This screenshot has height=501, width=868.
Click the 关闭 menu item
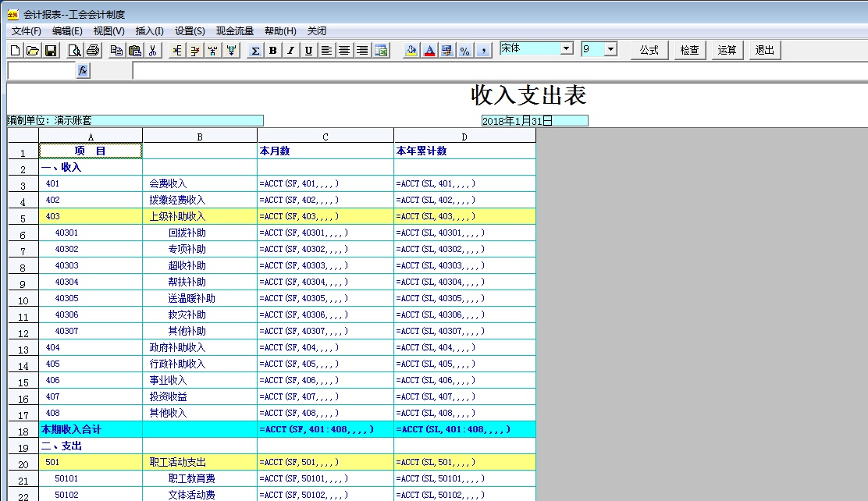pos(317,31)
